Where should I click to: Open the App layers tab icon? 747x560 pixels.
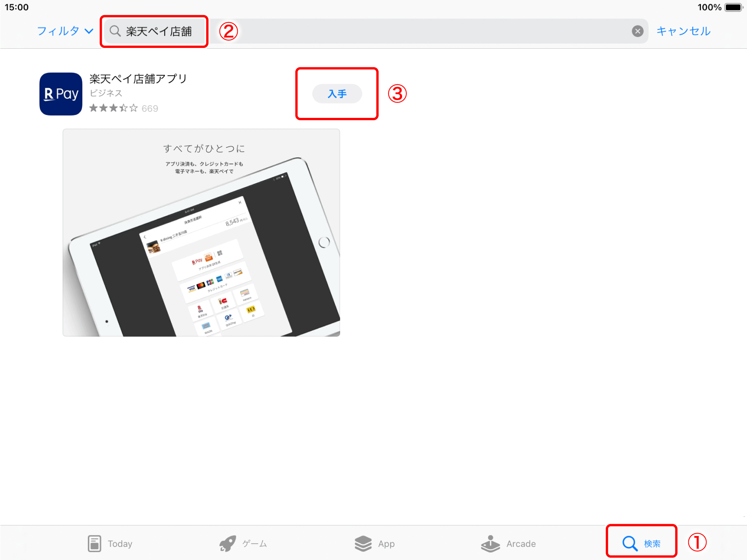[363, 543]
